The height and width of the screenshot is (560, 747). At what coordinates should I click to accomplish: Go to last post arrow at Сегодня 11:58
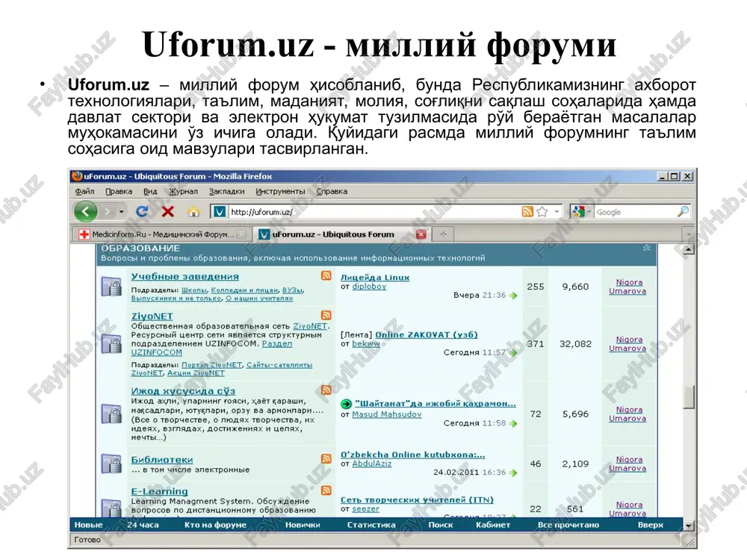[x=513, y=423]
